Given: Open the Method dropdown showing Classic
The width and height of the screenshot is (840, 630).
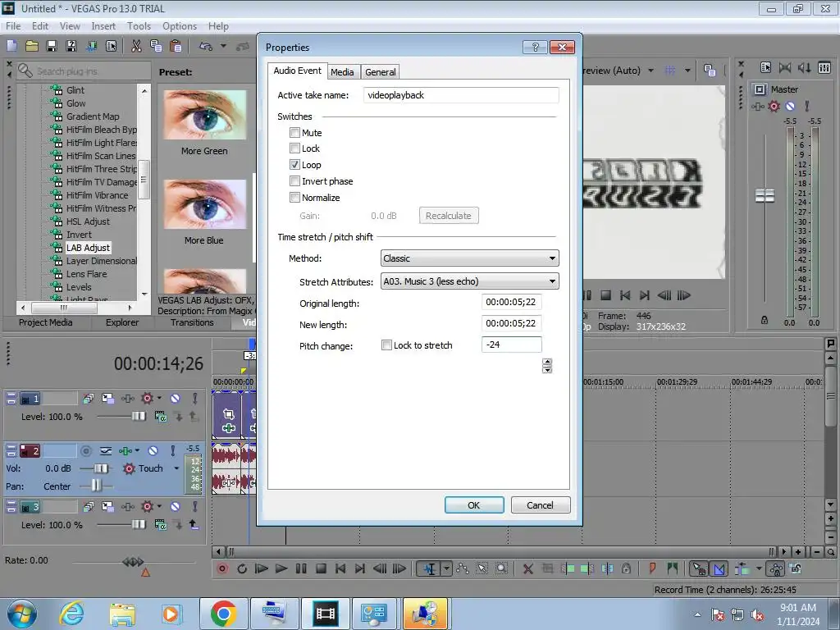Looking at the screenshot, I should [x=469, y=258].
